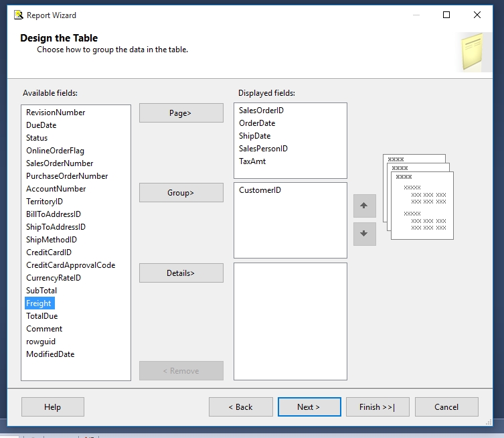504x438 pixels.
Task: Select SubTotal in Available fields list
Action: [x=41, y=291]
